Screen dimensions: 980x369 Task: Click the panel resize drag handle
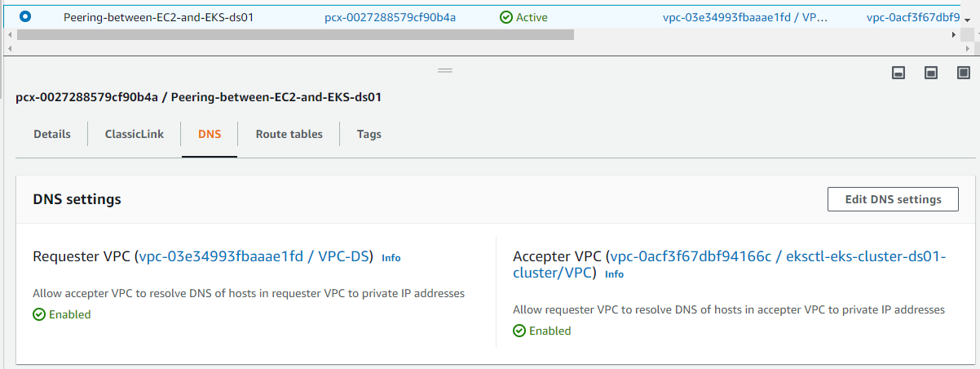(445, 71)
